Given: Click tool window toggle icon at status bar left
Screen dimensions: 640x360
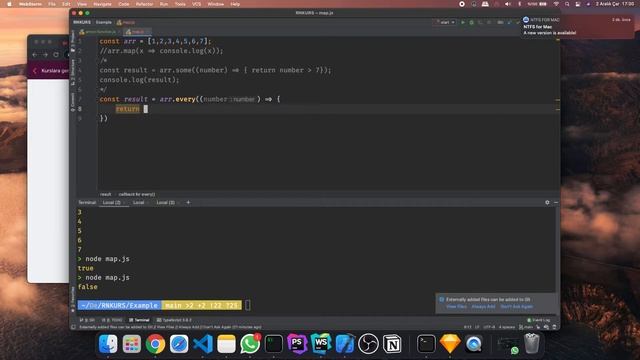Looking at the screenshot, I should pyautogui.click(x=73, y=327).
